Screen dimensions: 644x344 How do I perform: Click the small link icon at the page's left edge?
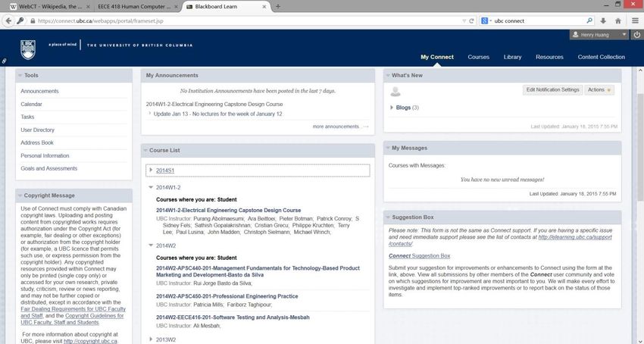pyautogui.click(x=4, y=61)
